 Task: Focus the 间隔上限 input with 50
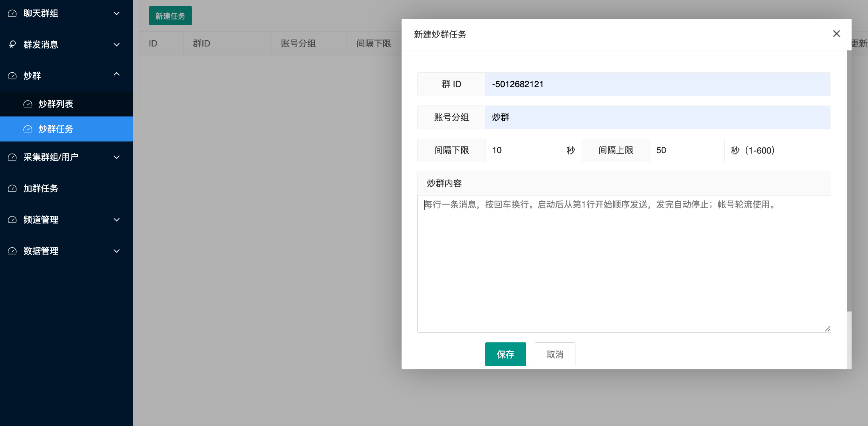pos(687,150)
